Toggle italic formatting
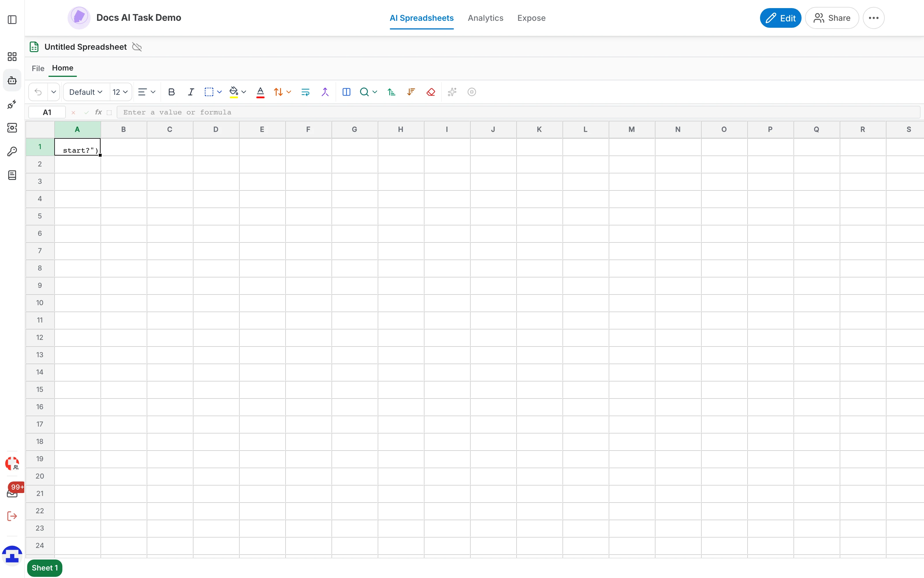This screenshot has width=924, height=578. (x=191, y=92)
